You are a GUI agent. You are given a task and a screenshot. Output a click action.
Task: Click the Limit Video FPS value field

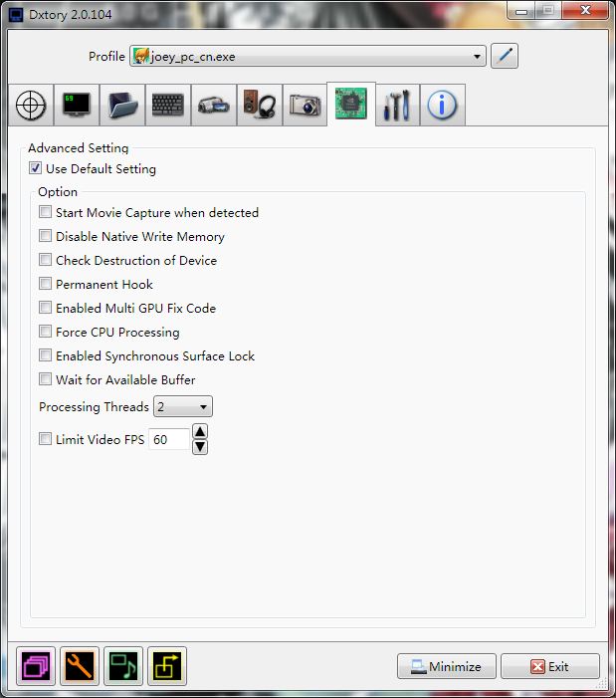(x=169, y=439)
